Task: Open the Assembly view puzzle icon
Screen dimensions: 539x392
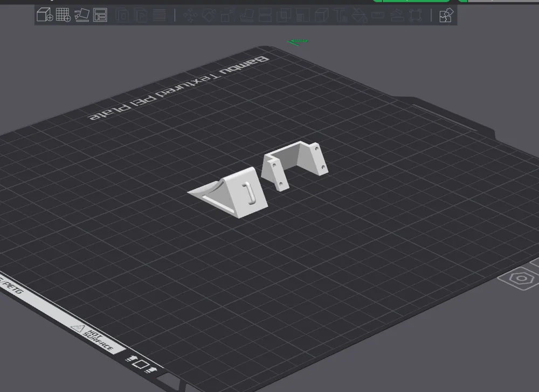Action: [x=446, y=15]
